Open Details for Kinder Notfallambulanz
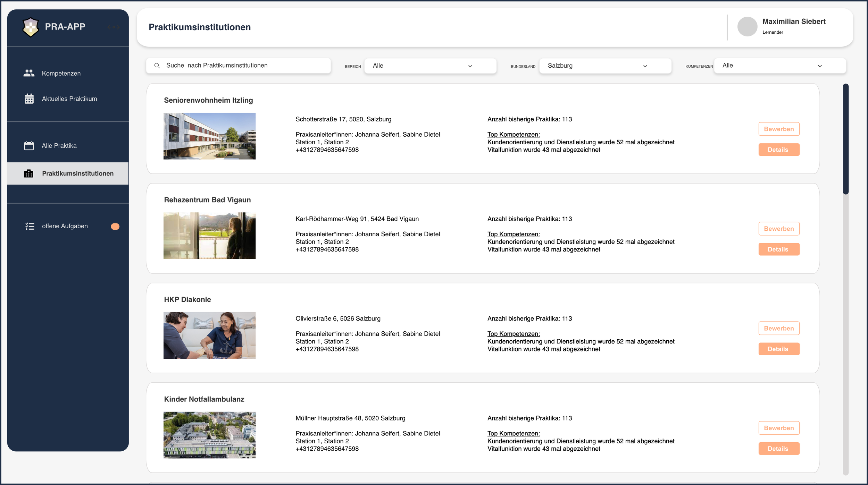Viewport: 868px width, 485px height. tap(779, 448)
